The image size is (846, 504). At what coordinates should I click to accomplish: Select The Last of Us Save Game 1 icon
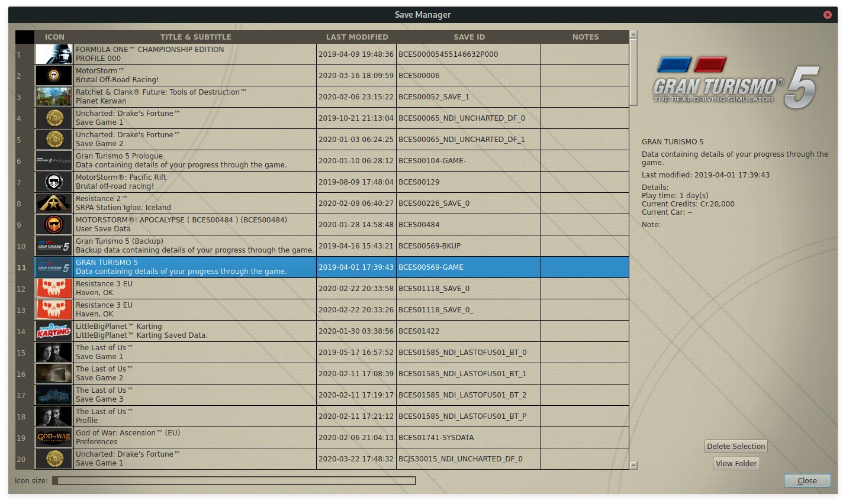[54, 353]
